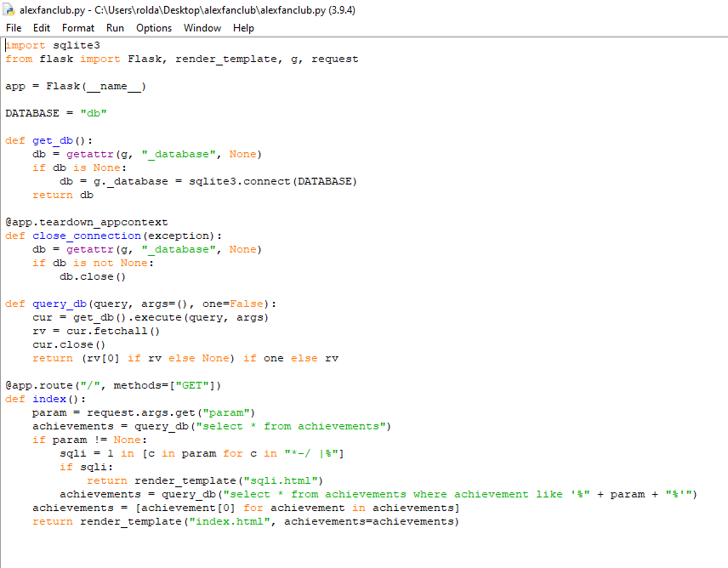Click the app.route decorator line
728x568 pixels.
pos(81,385)
